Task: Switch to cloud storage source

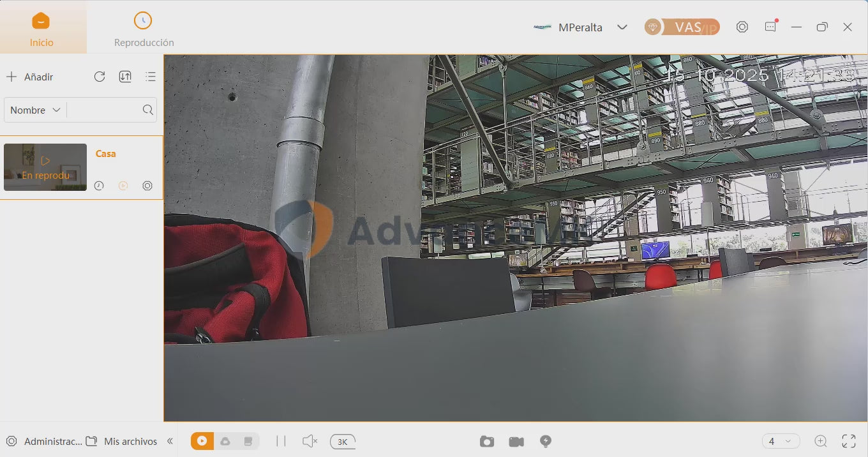Action: coord(225,441)
